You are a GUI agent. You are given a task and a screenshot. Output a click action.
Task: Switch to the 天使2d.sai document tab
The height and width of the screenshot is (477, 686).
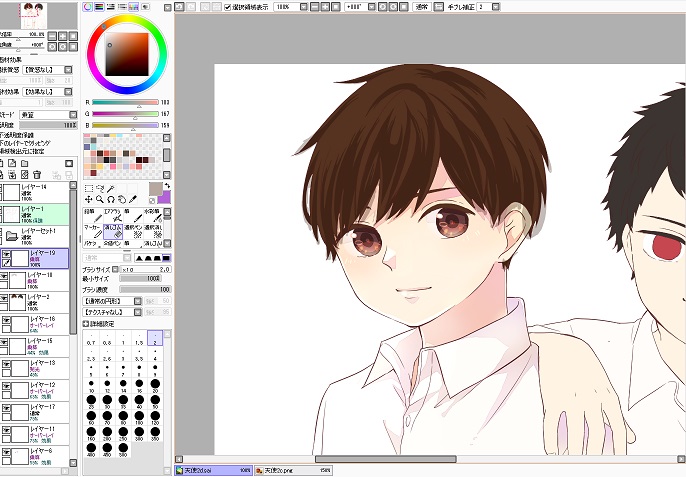click(214, 470)
